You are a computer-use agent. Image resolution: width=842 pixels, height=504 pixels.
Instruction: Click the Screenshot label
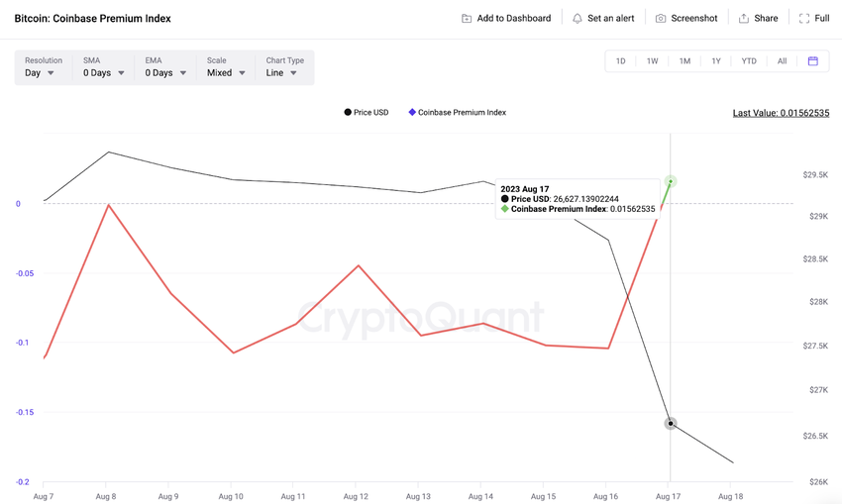pos(693,18)
